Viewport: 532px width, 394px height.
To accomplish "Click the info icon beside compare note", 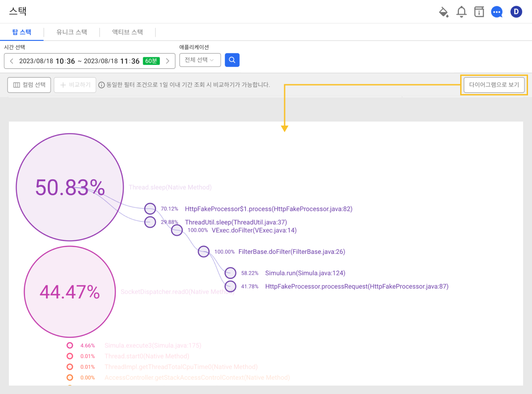I will (x=102, y=85).
